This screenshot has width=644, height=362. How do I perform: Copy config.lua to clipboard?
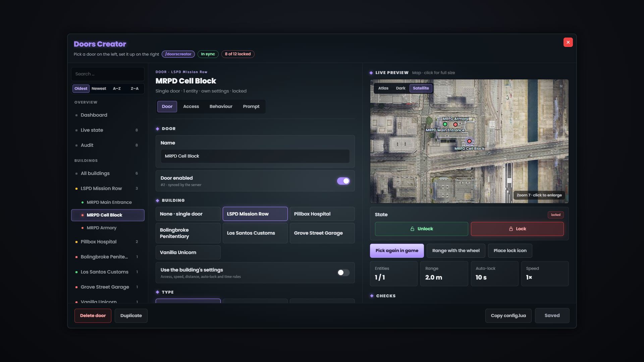[508, 316]
